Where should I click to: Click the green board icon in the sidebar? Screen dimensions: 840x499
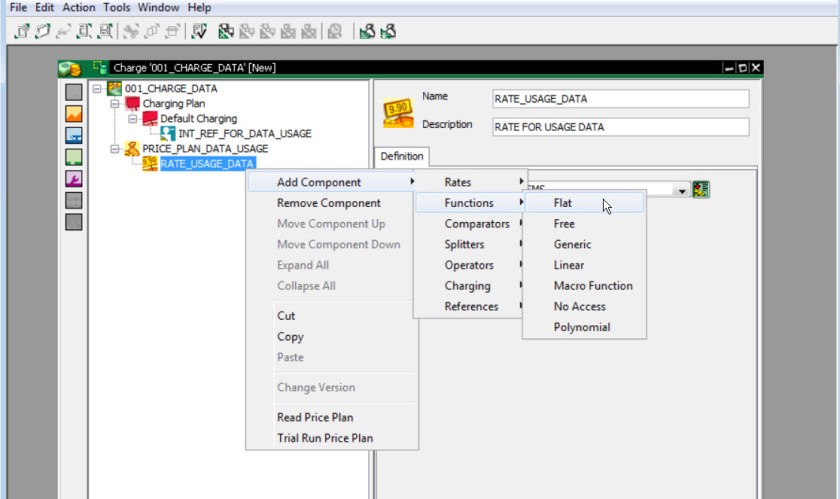(x=74, y=157)
